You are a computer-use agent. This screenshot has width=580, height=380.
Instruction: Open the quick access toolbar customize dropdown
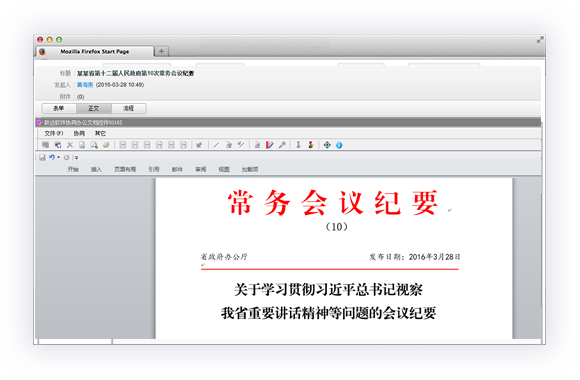tap(77, 158)
